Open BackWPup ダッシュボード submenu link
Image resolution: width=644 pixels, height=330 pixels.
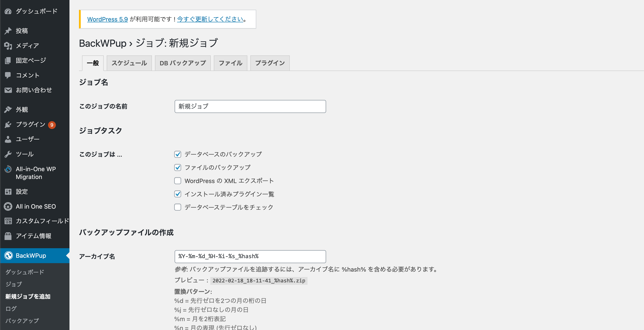25,272
